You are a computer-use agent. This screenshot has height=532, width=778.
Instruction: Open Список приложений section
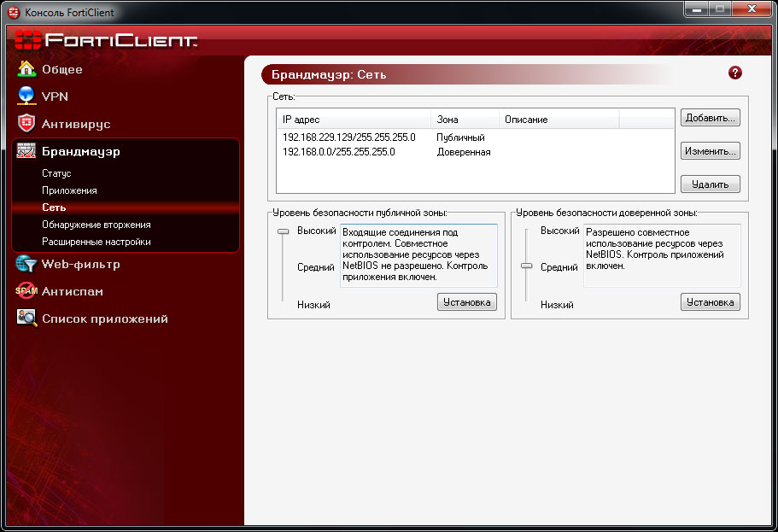pos(105,319)
